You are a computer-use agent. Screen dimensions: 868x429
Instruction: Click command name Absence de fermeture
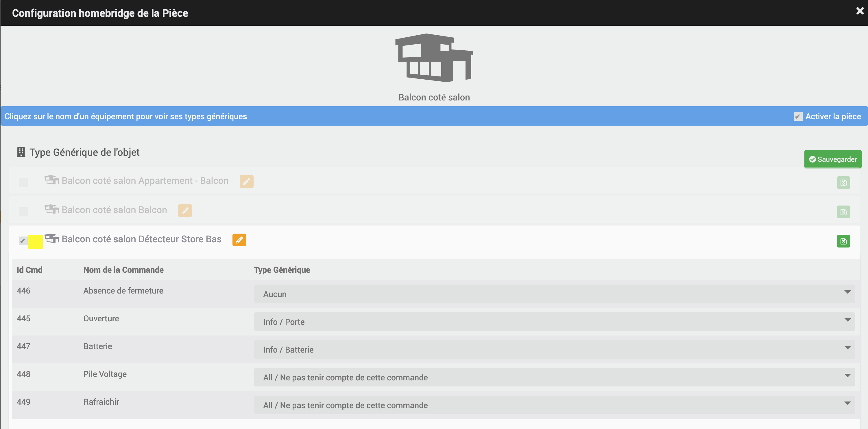click(123, 291)
